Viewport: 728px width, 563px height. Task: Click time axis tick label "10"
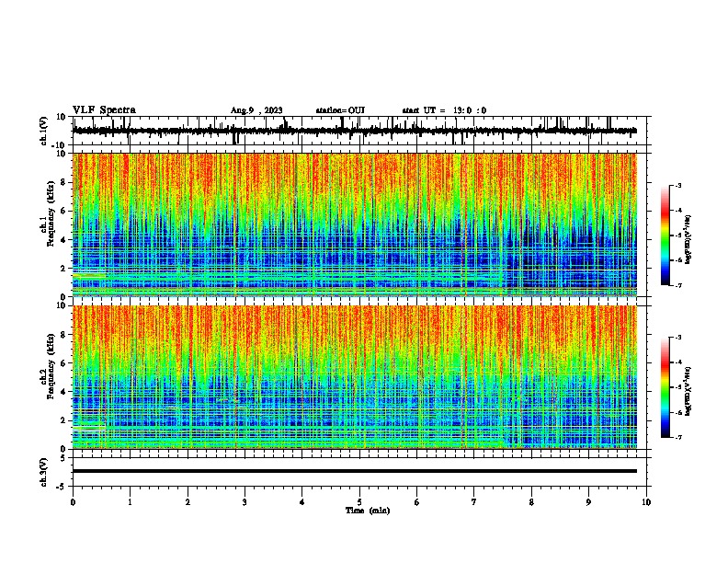(646, 502)
